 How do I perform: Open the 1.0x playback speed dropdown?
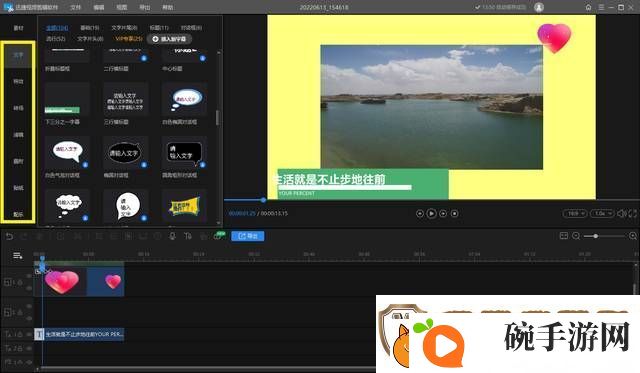point(602,213)
